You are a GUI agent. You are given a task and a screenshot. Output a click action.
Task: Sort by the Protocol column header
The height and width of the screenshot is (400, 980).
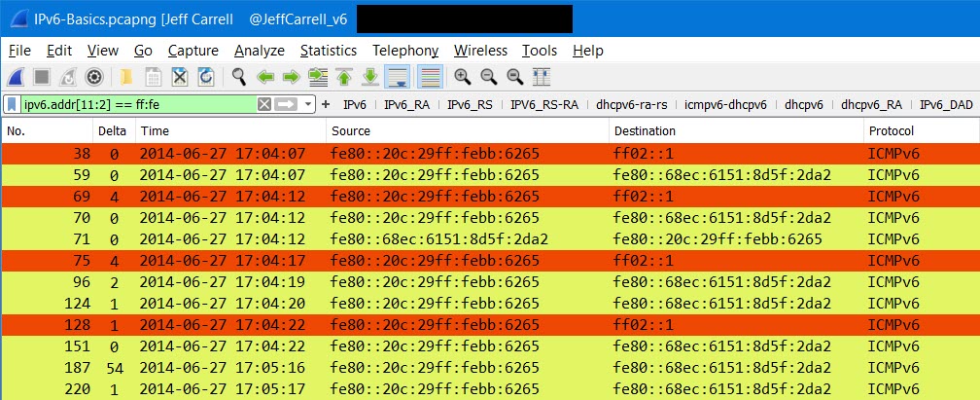[922, 131]
